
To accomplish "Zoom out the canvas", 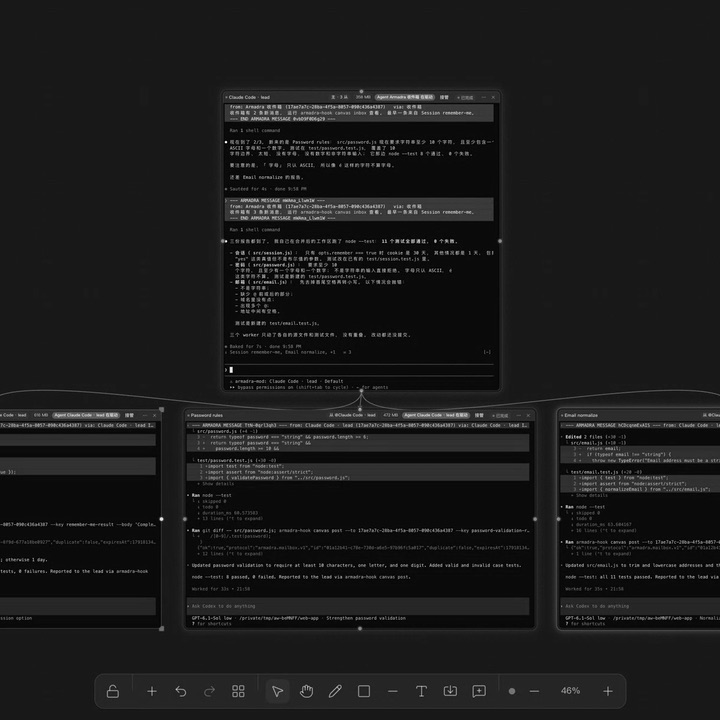I will click(534, 691).
